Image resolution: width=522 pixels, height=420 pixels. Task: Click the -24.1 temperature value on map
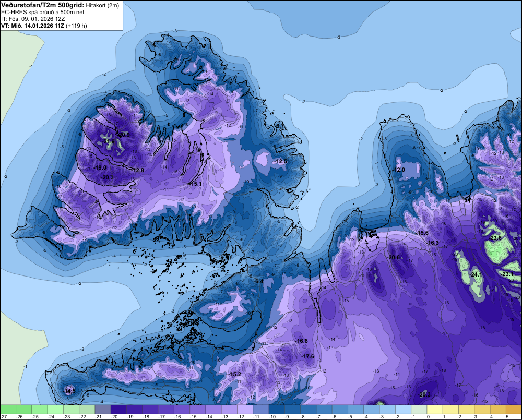click(476, 274)
